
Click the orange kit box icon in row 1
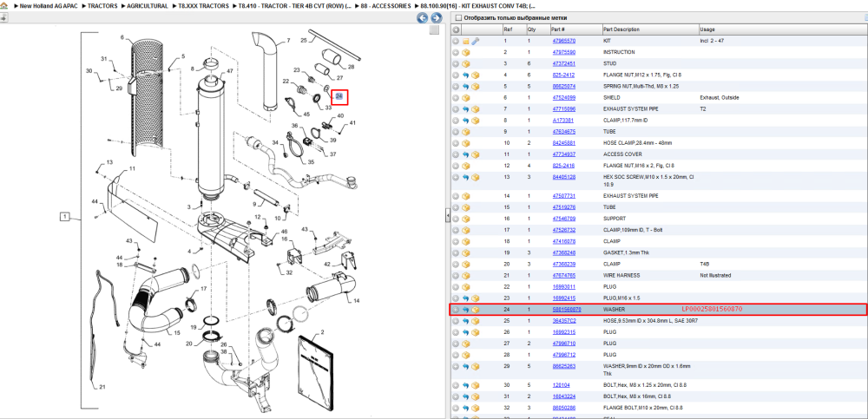click(465, 41)
